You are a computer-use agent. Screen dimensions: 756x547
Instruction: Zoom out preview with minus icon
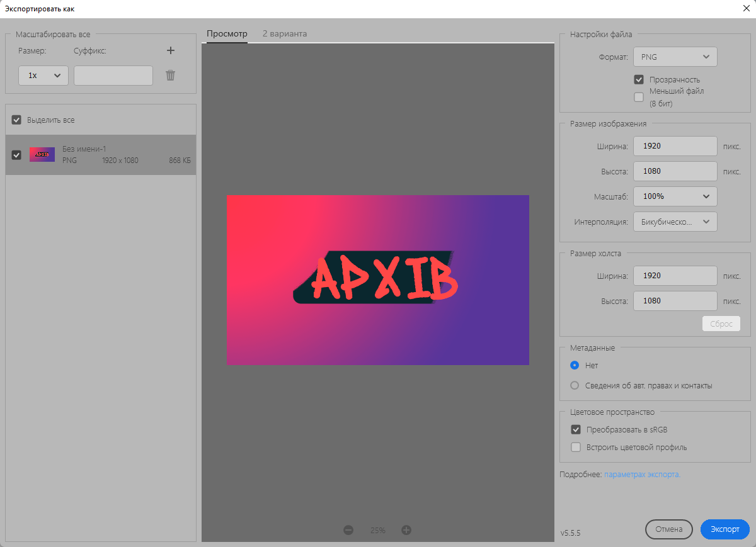coord(348,530)
